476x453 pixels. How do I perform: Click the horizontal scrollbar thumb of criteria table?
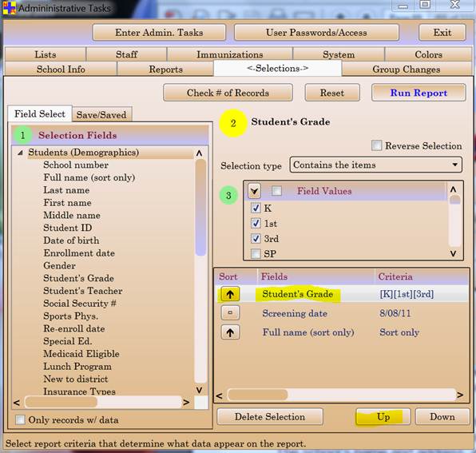(257, 395)
